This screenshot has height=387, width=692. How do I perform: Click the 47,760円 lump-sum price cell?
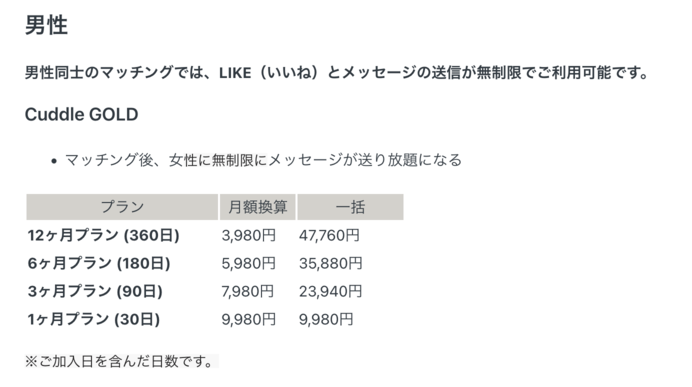pos(329,236)
